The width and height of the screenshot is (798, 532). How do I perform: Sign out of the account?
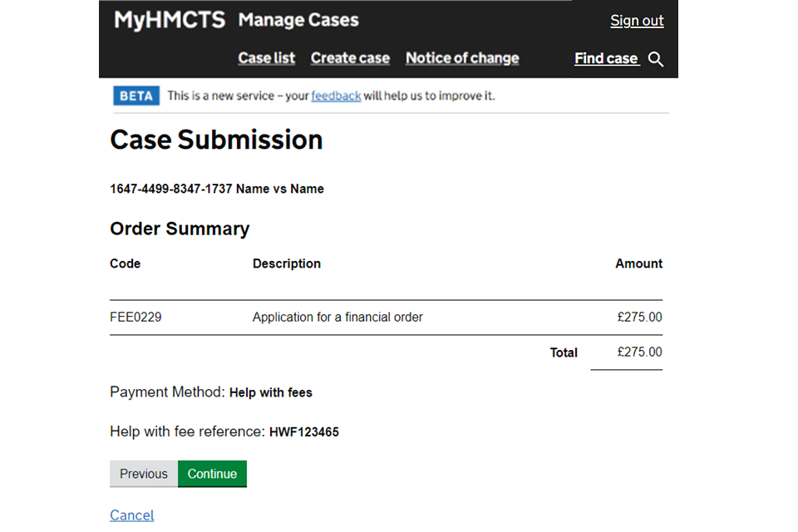click(x=637, y=21)
